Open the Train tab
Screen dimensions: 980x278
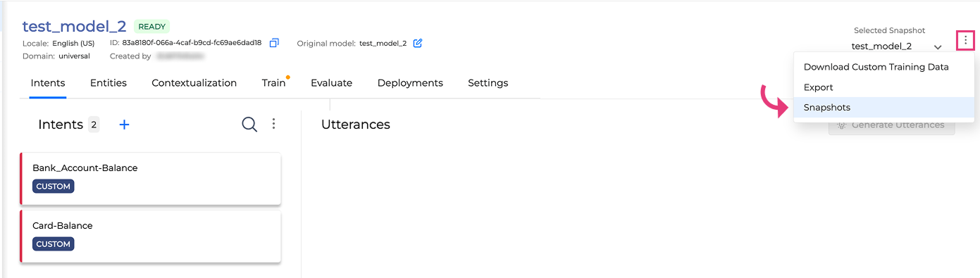274,83
